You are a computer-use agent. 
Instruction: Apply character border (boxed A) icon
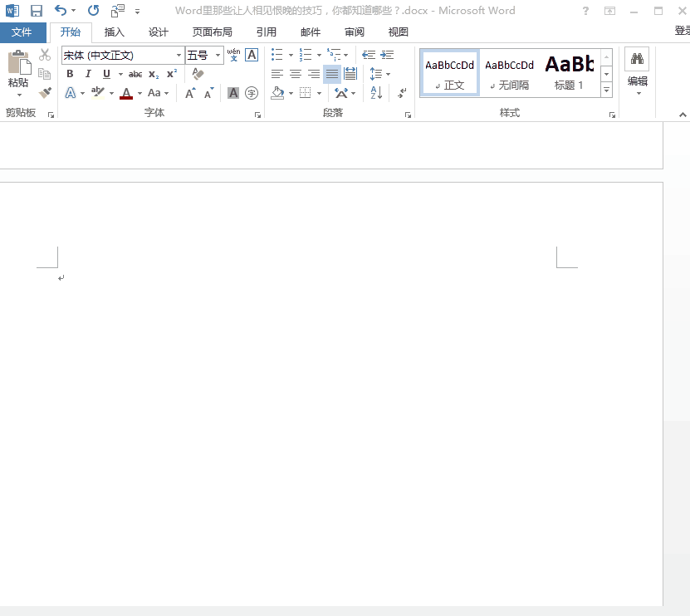252,55
